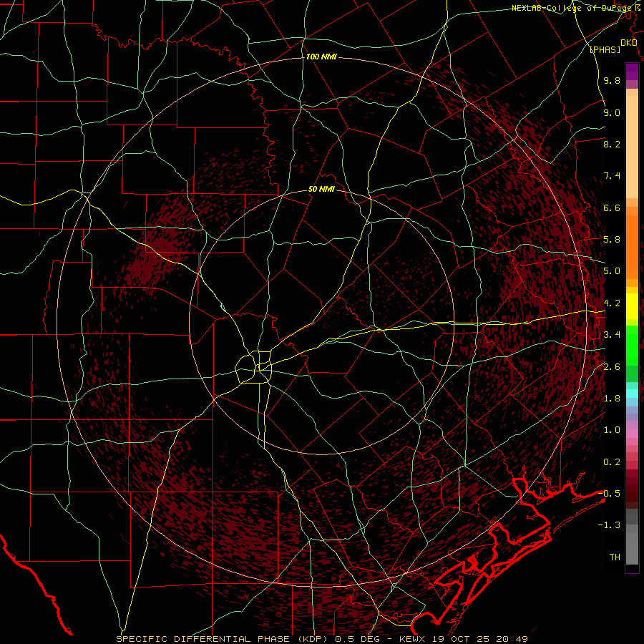Select the purple swatch at the scale top
The image size is (644, 644).
point(632,72)
